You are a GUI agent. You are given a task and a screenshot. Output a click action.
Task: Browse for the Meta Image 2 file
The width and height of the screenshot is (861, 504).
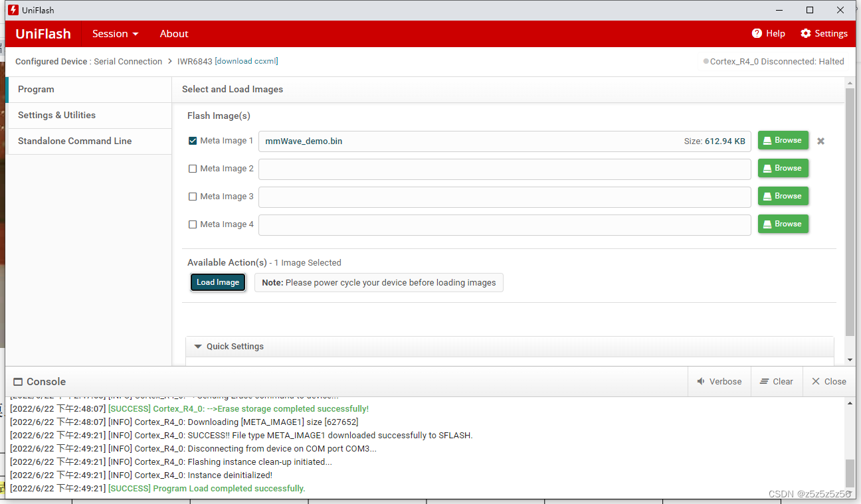(783, 169)
